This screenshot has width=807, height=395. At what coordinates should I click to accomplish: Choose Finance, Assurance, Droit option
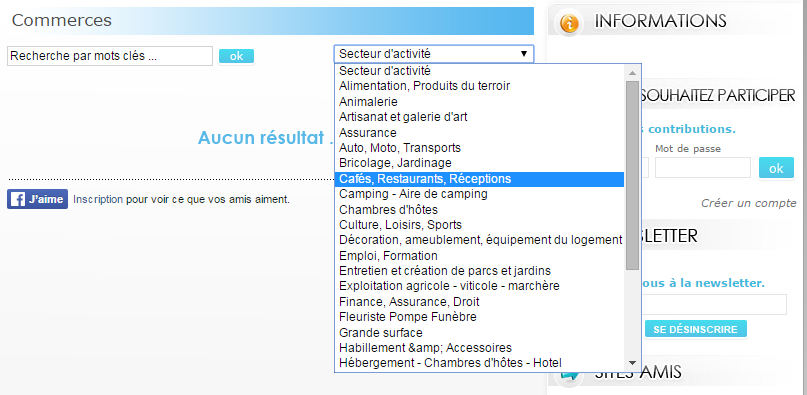pyautogui.click(x=479, y=301)
